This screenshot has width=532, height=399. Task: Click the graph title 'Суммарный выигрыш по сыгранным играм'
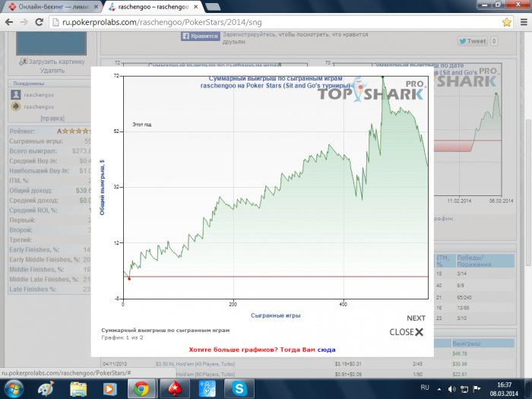275,78
